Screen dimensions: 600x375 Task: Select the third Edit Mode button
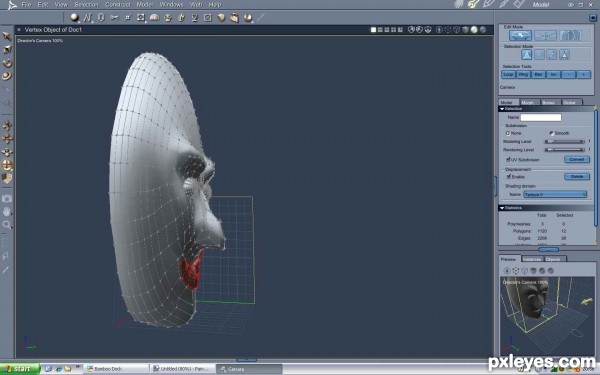(x=571, y=36)
